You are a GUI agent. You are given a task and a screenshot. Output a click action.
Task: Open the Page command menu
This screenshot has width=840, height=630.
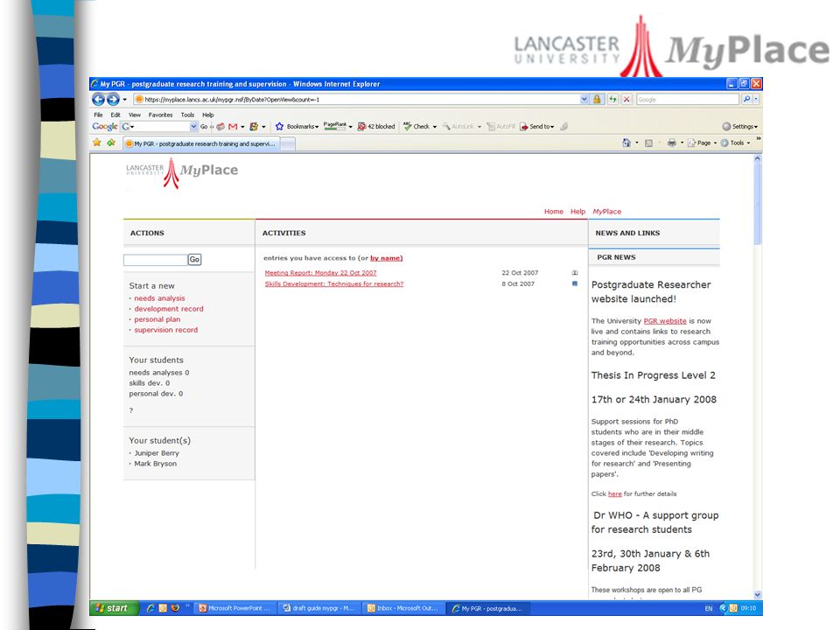(x=702, y=143)
